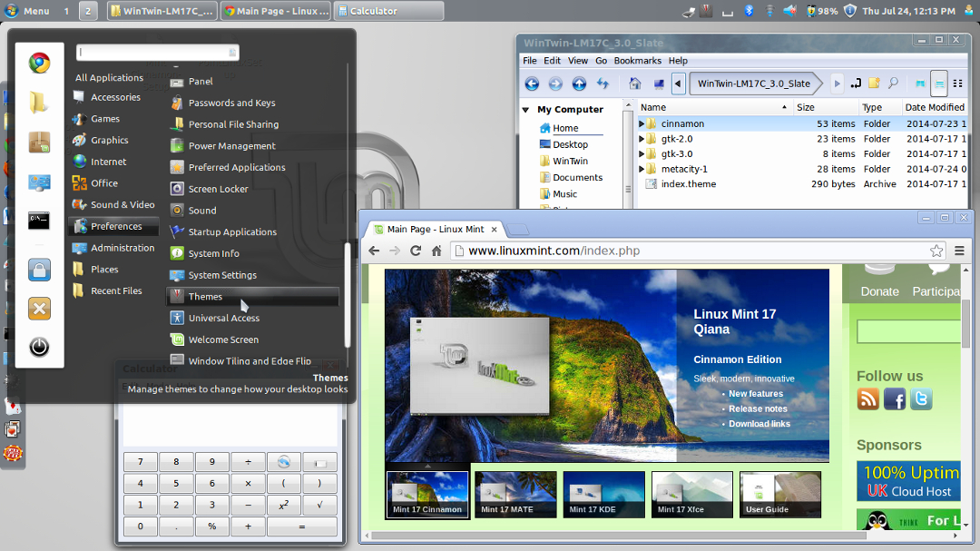Click the Menu button on the panel

(27, 11)
